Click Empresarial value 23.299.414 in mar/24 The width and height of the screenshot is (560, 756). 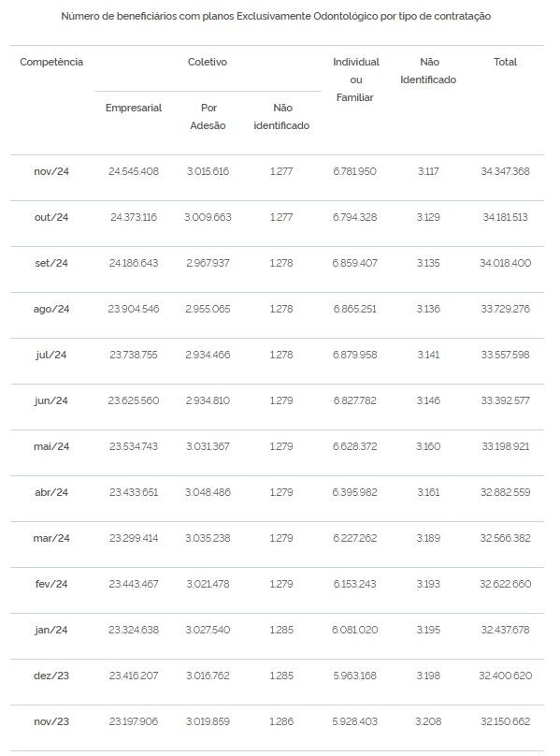click(134, 538)
